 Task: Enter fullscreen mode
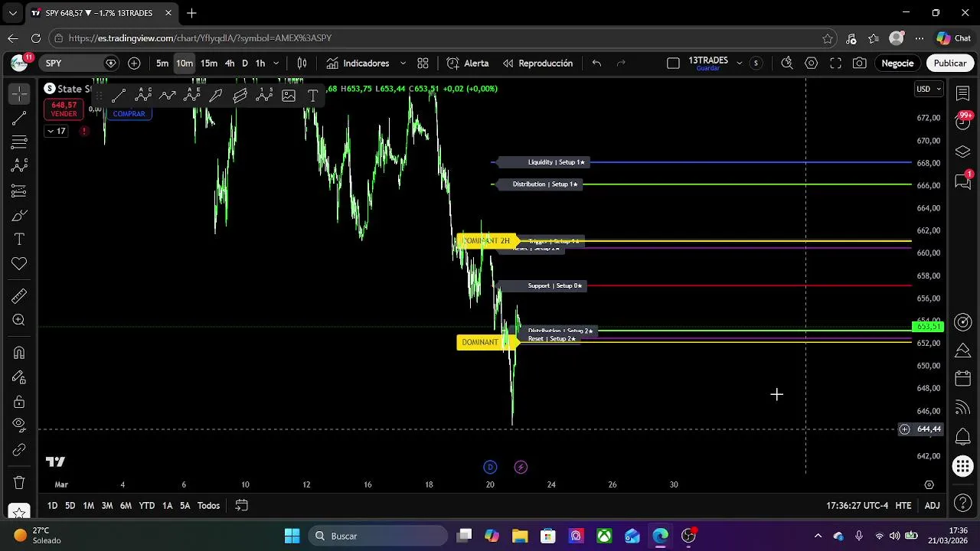[x=835, y=64]
